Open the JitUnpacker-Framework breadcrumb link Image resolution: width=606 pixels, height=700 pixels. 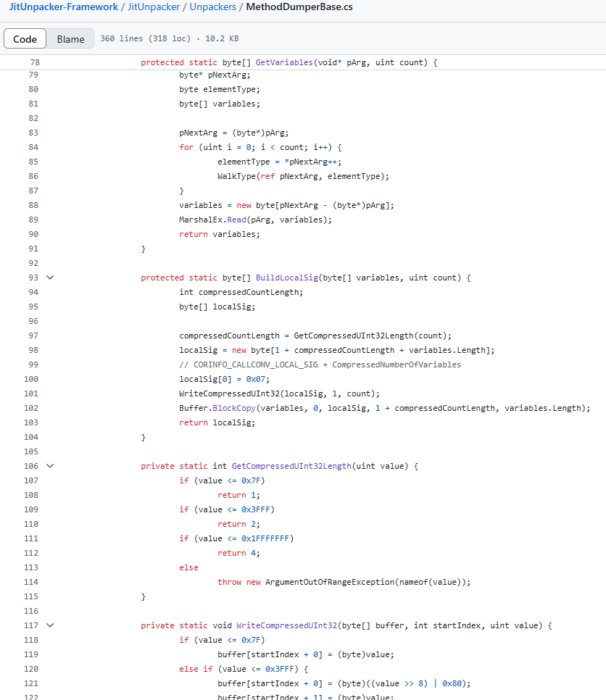point(63,7)
